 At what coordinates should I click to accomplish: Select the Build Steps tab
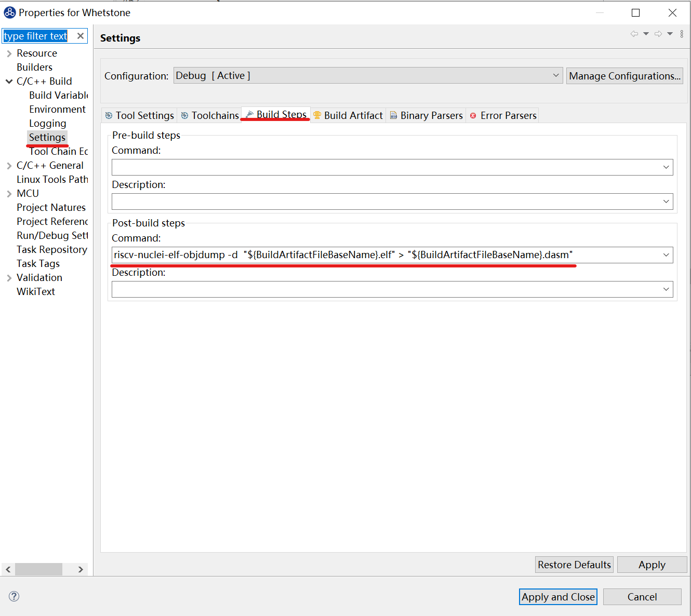(276, 114)
